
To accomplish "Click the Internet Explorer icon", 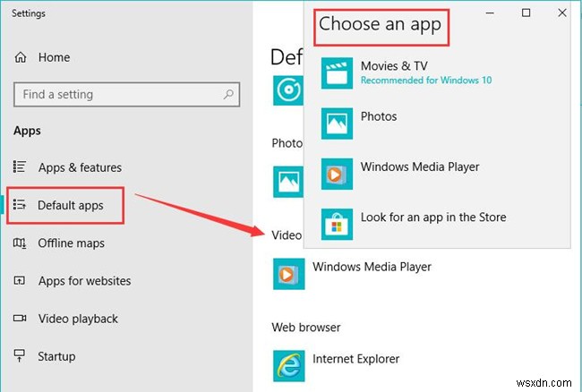I will coord(289,366).
